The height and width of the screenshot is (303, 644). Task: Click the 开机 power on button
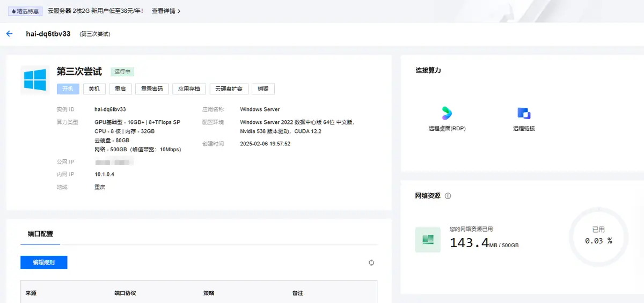tap(68, 89)
